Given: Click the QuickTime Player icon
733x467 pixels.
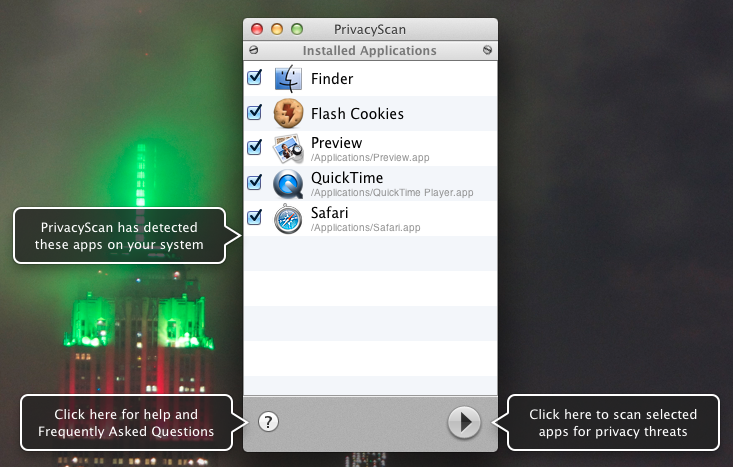Looking at the screenshot, I should point(288,184).
